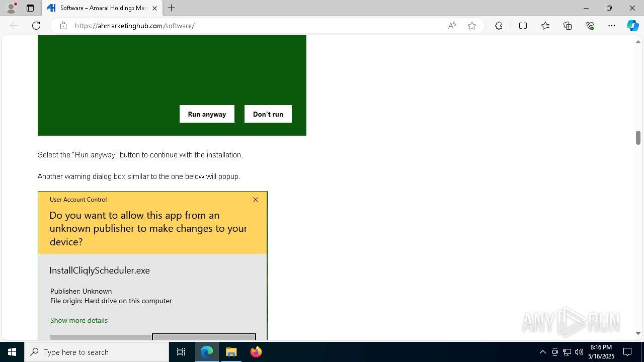
Task: Click the User Account Control dialog image
Action: (152, 265)
